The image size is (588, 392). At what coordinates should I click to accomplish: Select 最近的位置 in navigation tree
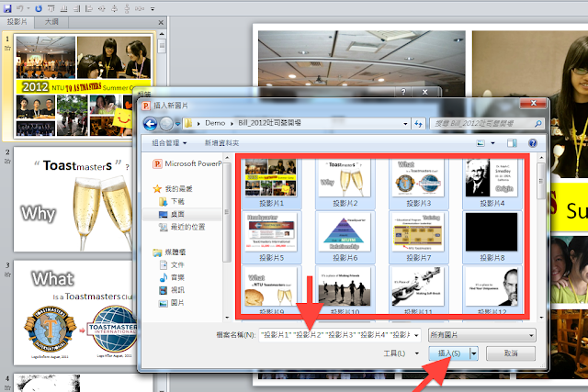click(182, 227)
